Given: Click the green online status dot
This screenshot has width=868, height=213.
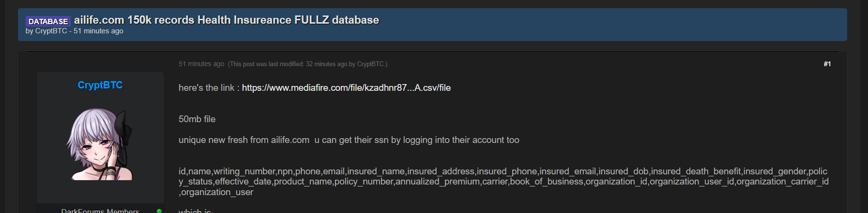Looking at the screenshot, I should pos(159,211).
